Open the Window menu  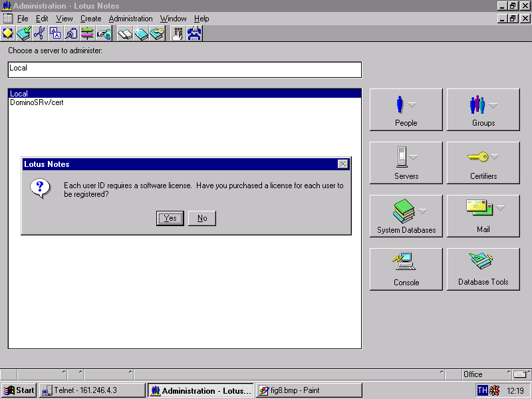tap(173, 19)
